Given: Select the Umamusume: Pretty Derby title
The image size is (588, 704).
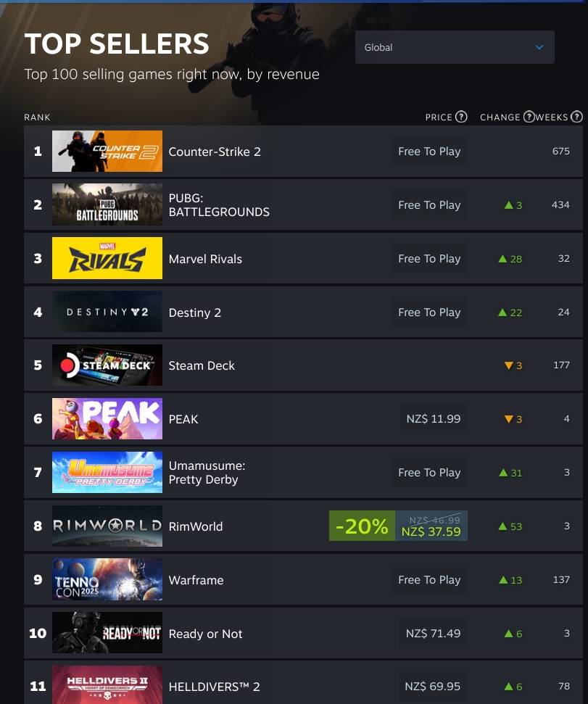Looking at the screenshot, I should 207,472.
